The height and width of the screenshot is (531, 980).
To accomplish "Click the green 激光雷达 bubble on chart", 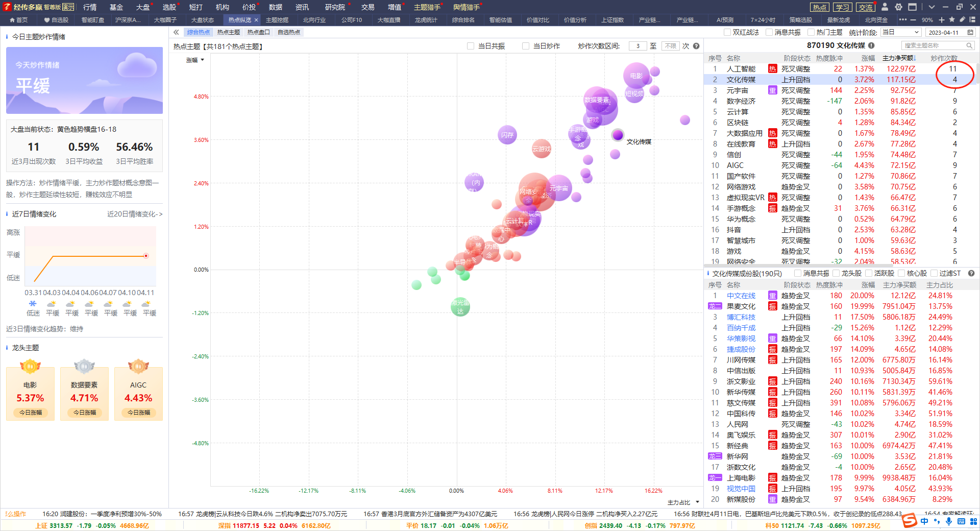I will (460, 307).
